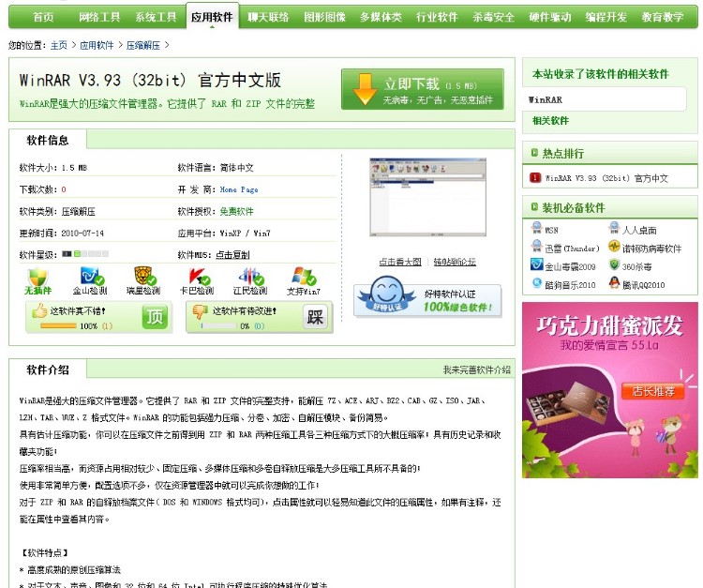Viewport: 703px width, 588px height.
Task: Vote up with the 顶 button
Action: click(155, 317)
